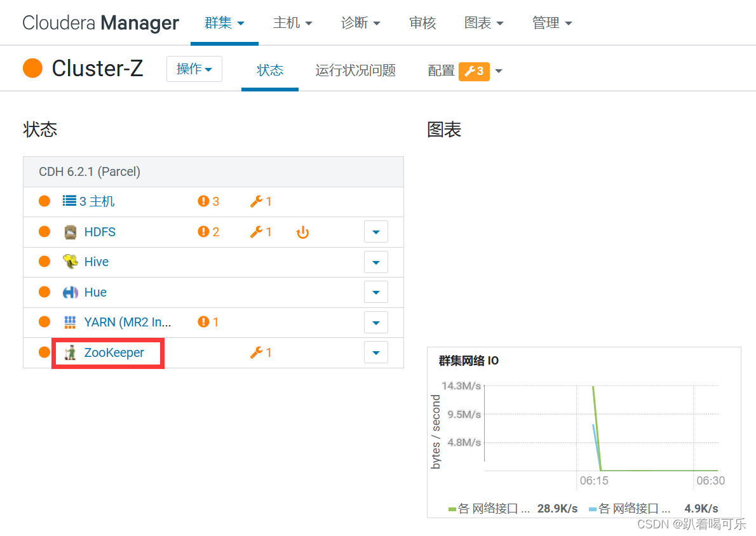Click the YARN health status dot
Screen dimensions: 756x536
click(44, 321)
